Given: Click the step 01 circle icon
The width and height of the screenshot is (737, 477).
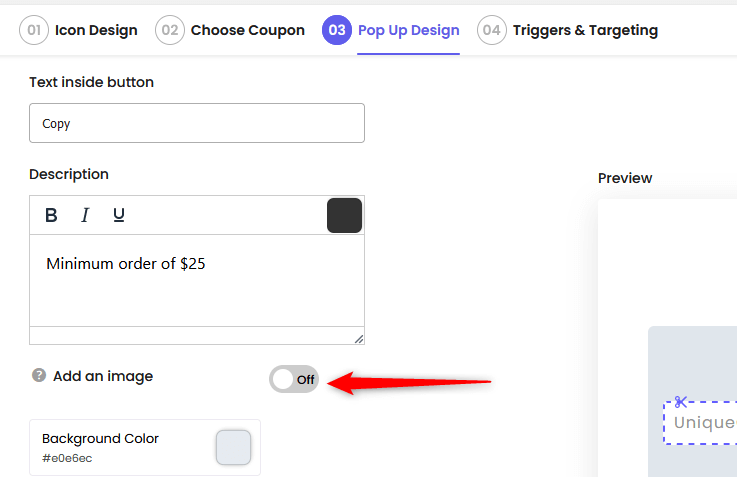Looking at the screenshot, I should pos(34,30).
